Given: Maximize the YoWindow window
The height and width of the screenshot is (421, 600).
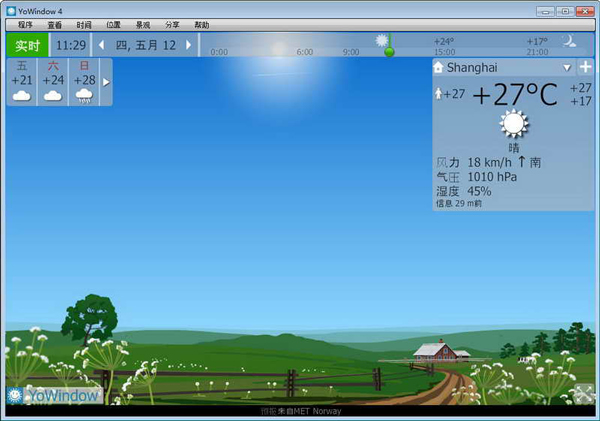Looking at the screenshot, I should 565,11.
